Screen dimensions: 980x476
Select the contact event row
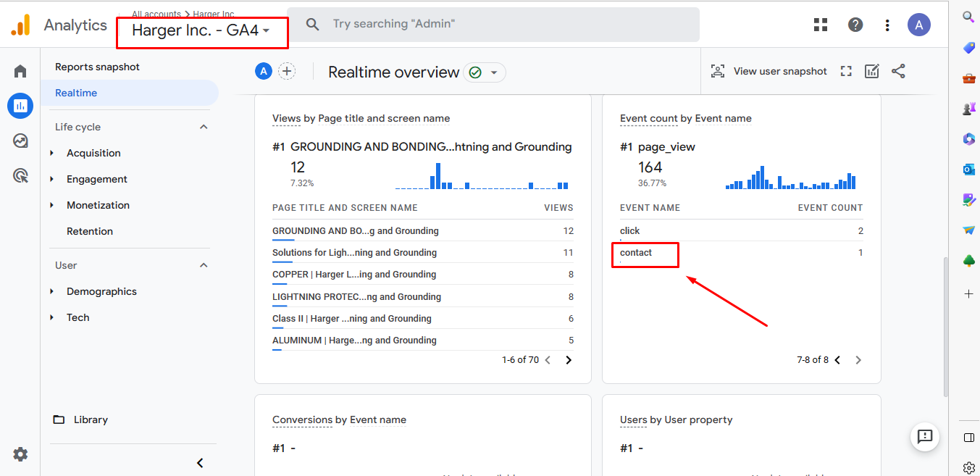point(742,253)
